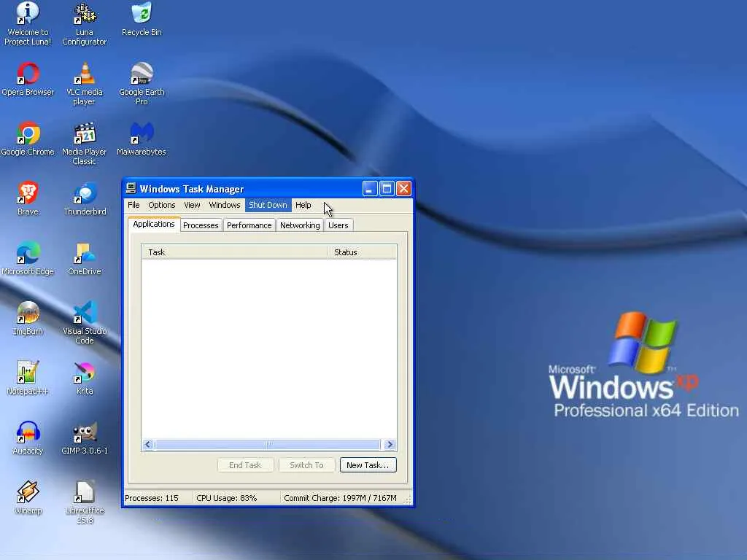747x560 pixels.
Task: Switch to the Processes tab
Action: [201, 225]
